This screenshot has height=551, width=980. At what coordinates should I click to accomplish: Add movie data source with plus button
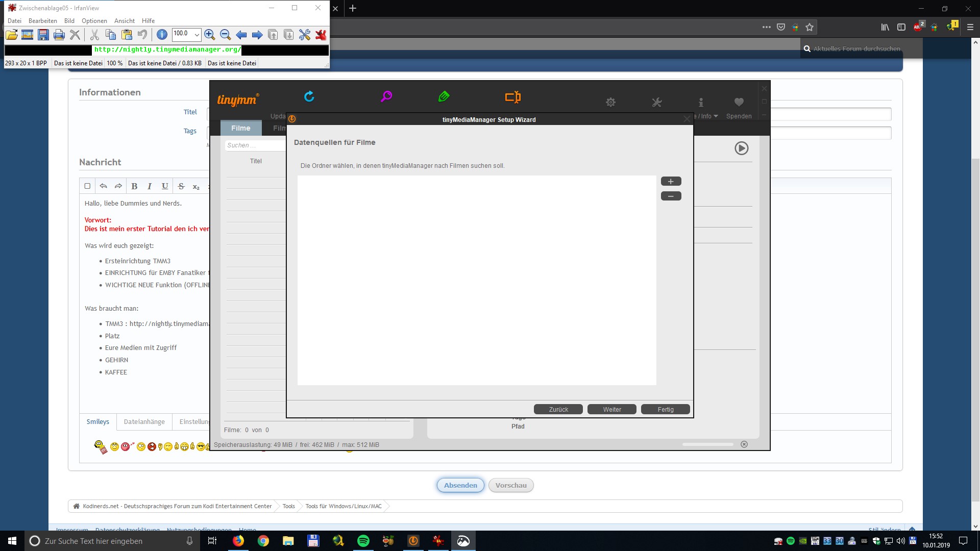pyautogui.click(x=671, y=182)
